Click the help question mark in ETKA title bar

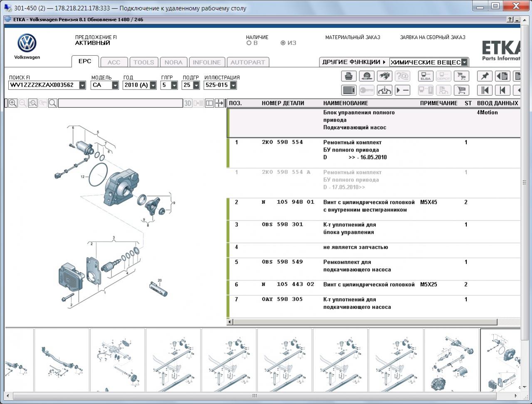(510, 20)
